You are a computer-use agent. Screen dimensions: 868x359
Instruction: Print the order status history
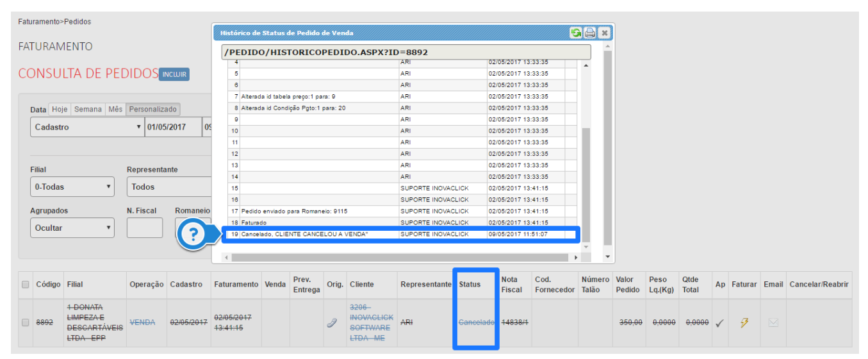click(x=590, y=33)
